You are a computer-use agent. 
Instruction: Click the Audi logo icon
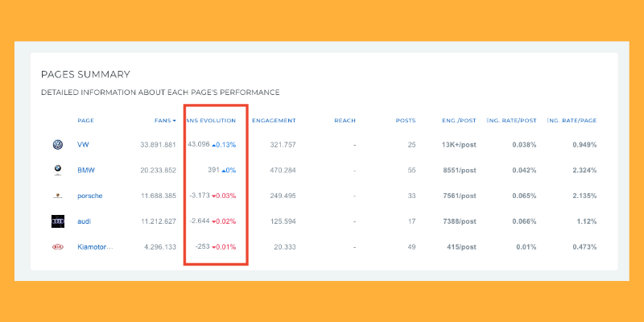pos(58,221)
